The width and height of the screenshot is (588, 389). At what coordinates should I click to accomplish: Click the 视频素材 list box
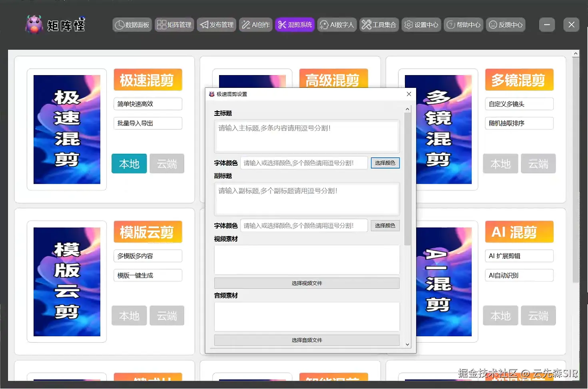coord(307,260)
